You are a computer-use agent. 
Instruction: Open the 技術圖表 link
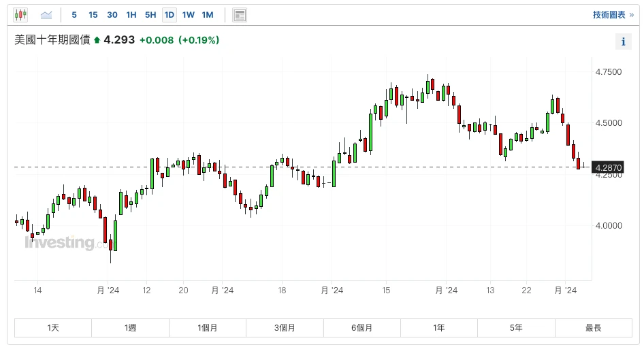[x=613, y=14]
